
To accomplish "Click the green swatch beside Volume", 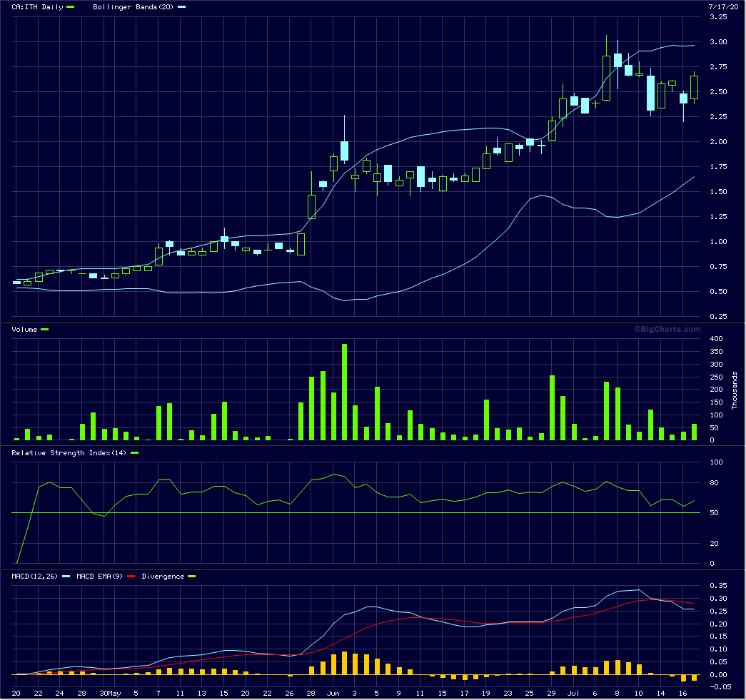I will 45,330.
